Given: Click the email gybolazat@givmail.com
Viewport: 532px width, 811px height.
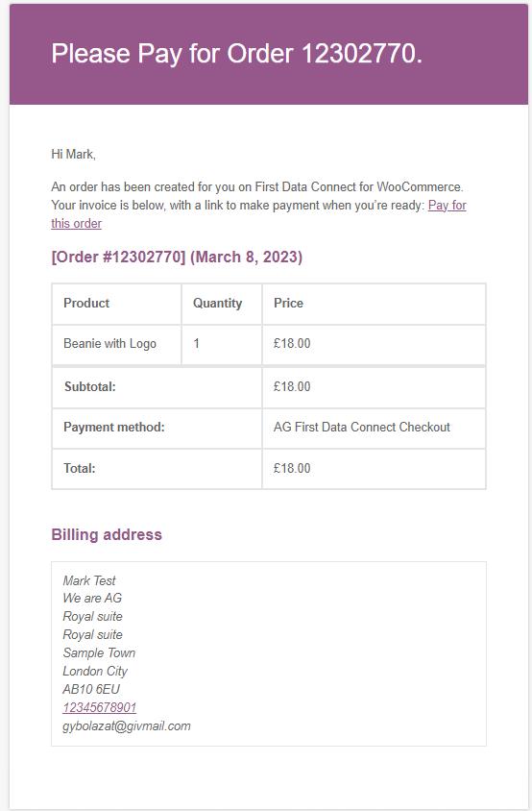Looking at the screenshot, I should (x=127, y=726).
